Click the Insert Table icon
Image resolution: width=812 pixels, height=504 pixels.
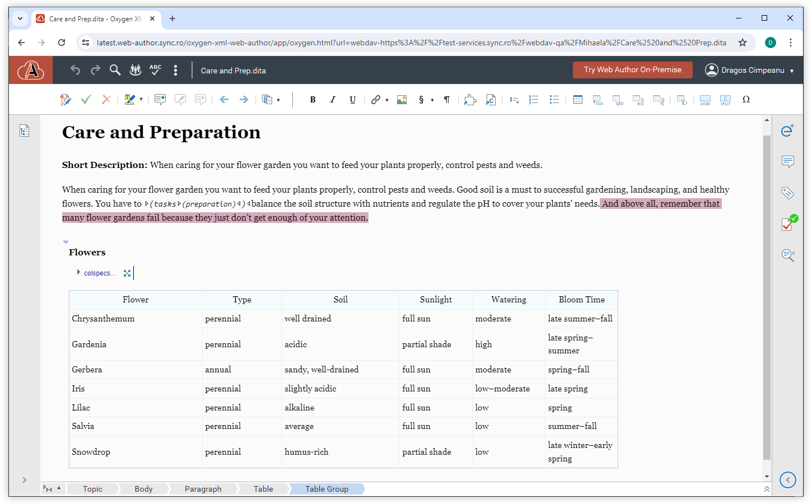[577, 100]
